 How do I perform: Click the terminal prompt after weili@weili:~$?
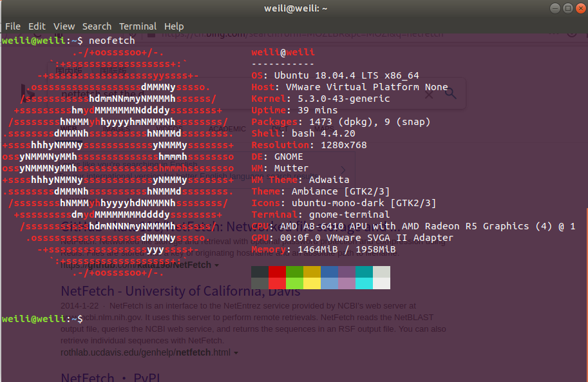87,318
